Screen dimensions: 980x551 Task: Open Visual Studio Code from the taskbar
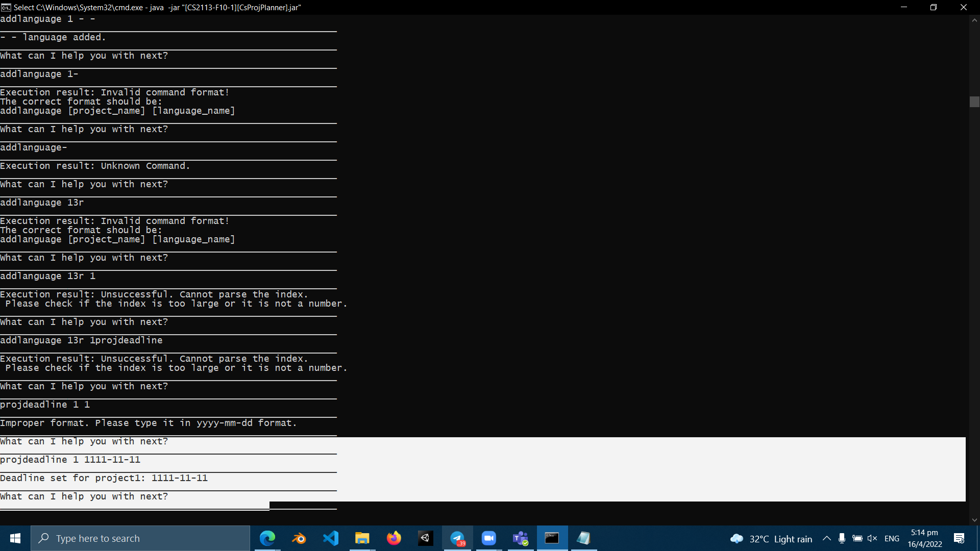click(x=331, y=538)
